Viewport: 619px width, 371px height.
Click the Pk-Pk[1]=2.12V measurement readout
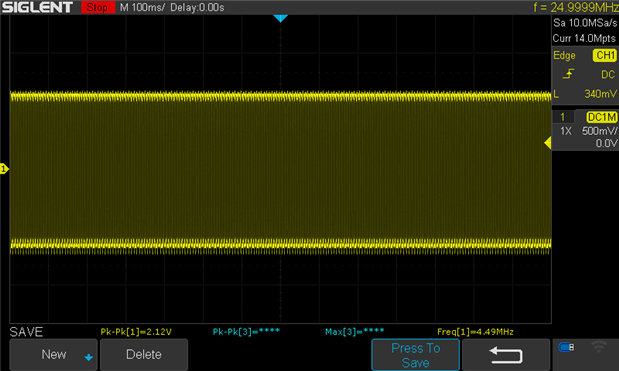pos(136,332)
